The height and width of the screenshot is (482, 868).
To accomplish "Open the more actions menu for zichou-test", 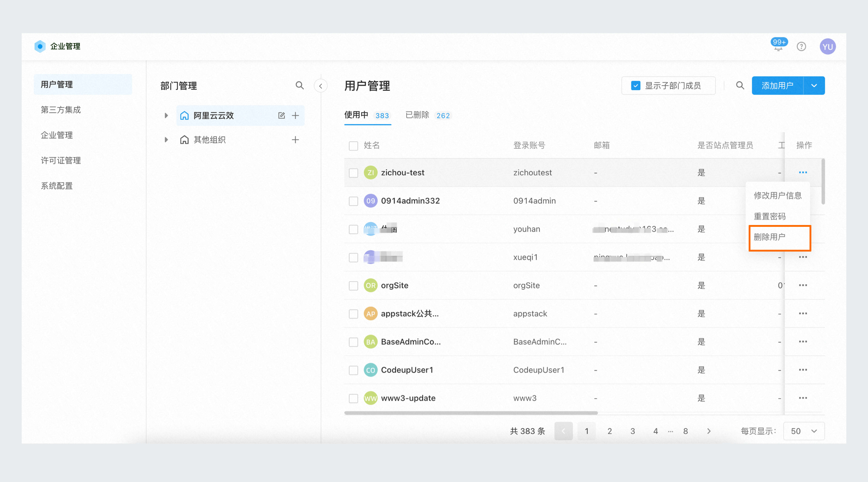I will (x=803, y=172).
